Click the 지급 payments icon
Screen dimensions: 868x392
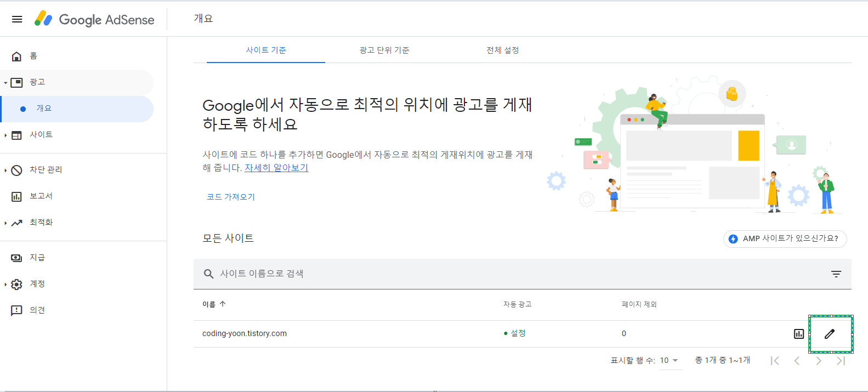(17, 258)
